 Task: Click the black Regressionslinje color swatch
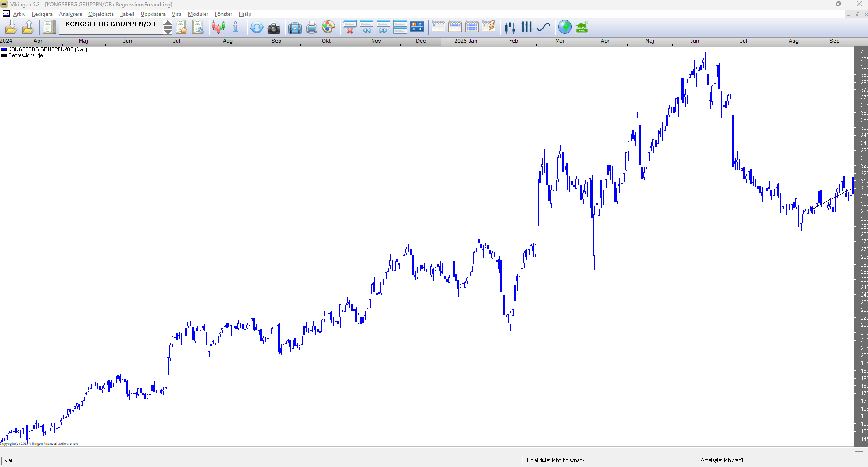coord(4,55)
